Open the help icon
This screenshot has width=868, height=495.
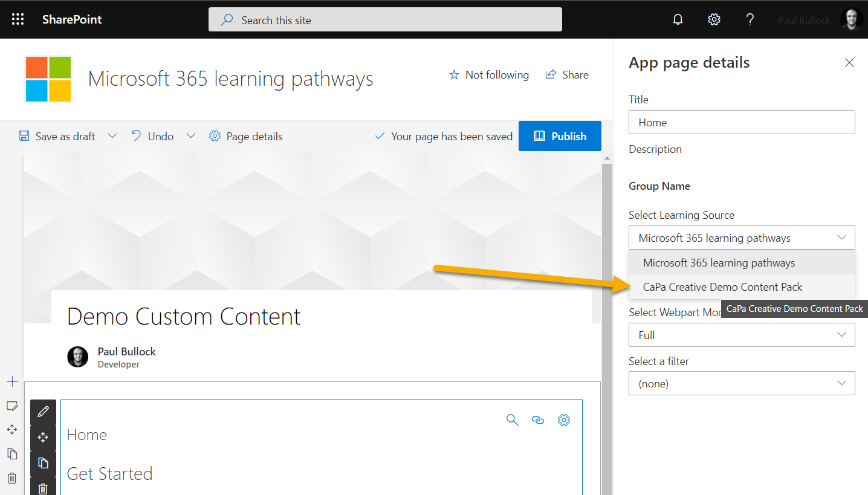tap(750, 19)
